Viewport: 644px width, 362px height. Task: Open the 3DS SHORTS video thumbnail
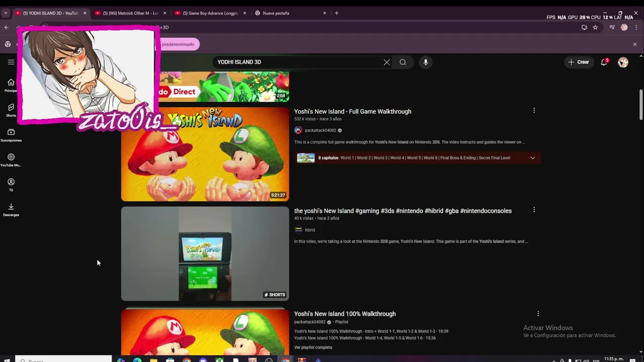(205, 254)
